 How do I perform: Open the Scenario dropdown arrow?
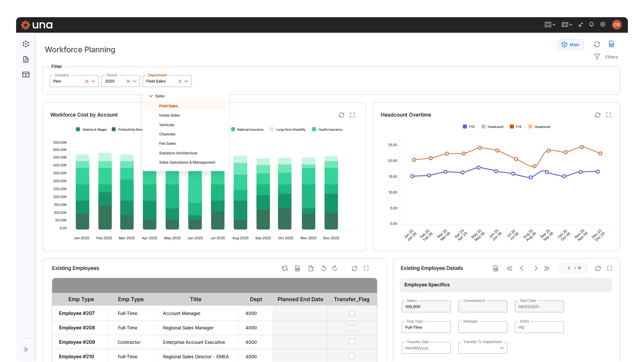[x=93, y=81]
